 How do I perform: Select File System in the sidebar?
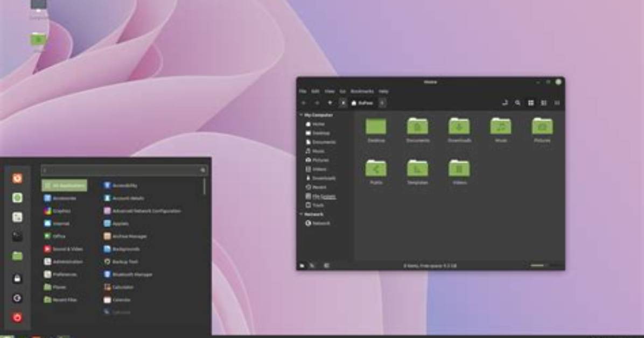(321, 196)
